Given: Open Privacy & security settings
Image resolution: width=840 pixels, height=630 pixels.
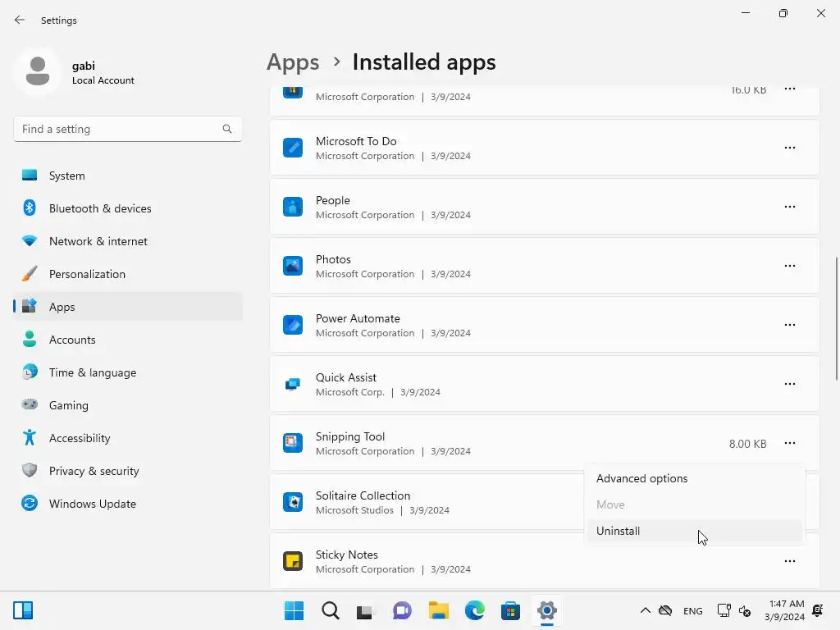Looking at the screenshot, I should pos(128,471).
